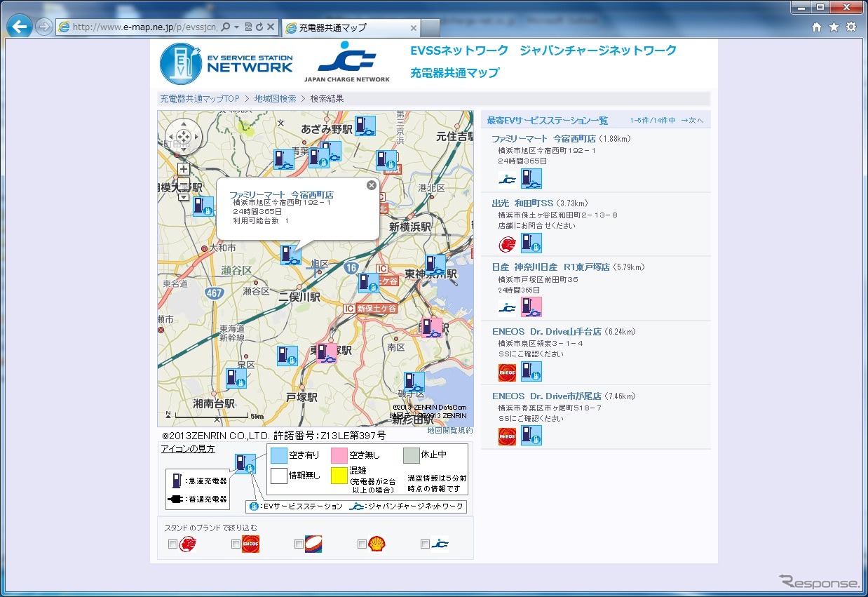Click the →次へ next page link
Screen dimensions: 868x597
pyautogui.click(x=691, y=121)
